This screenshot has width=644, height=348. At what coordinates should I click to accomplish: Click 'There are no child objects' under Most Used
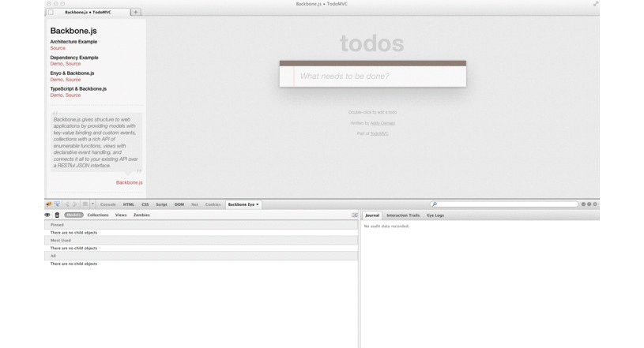coord(74,249)
